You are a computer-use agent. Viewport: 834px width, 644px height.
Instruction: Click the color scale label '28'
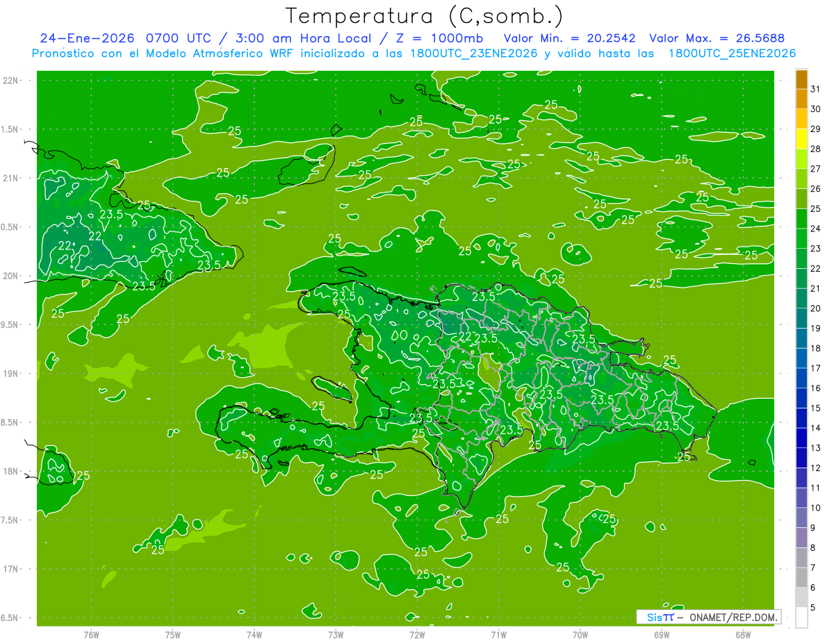click(816, 149)
